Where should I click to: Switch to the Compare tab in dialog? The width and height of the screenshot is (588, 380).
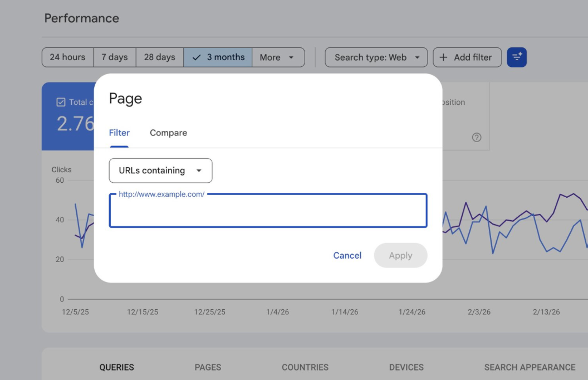[168, 133]
